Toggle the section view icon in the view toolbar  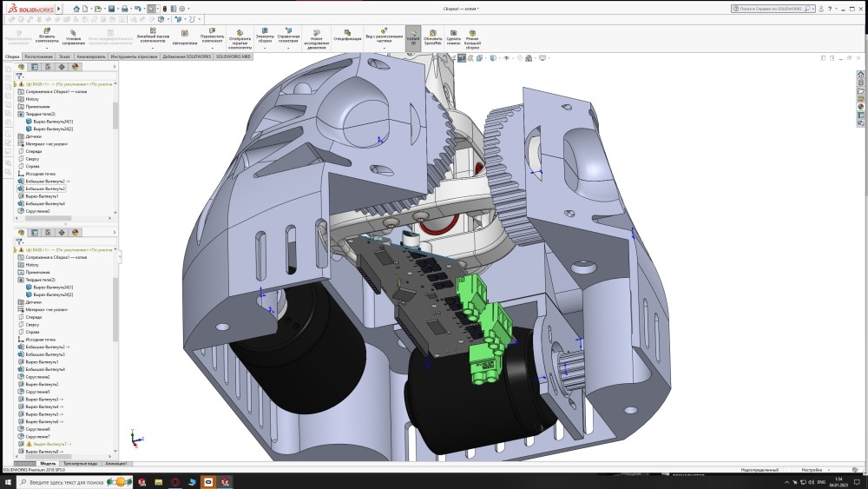tap(462, 58)
